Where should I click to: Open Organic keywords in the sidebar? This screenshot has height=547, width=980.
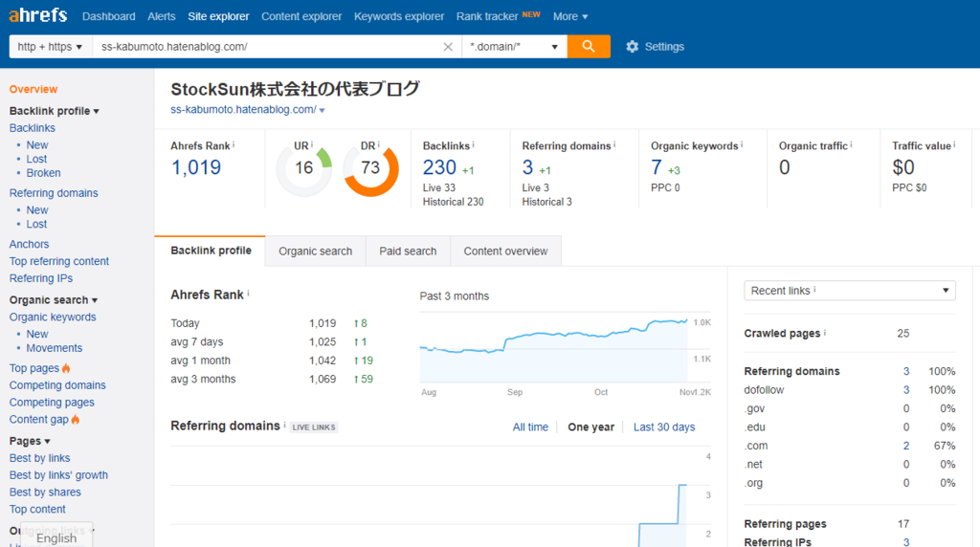pos(53,317)
